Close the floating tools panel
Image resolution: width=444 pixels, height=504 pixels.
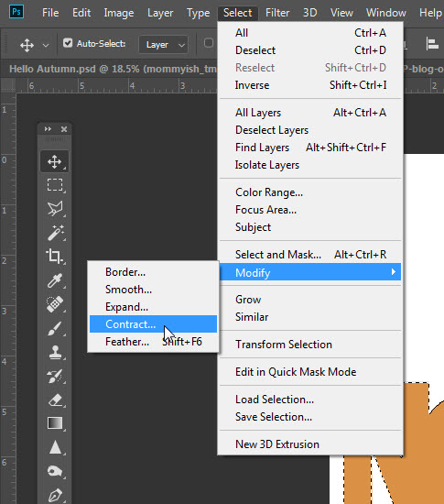coord(64,129)
